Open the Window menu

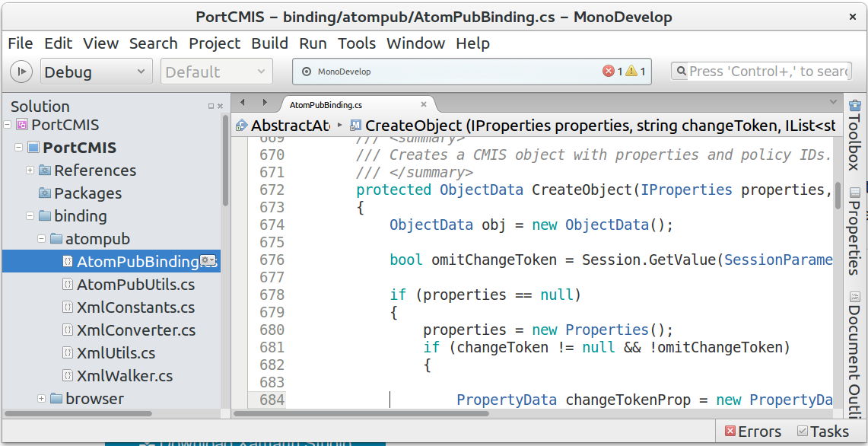pyautogui.click(x=415, y=43)
